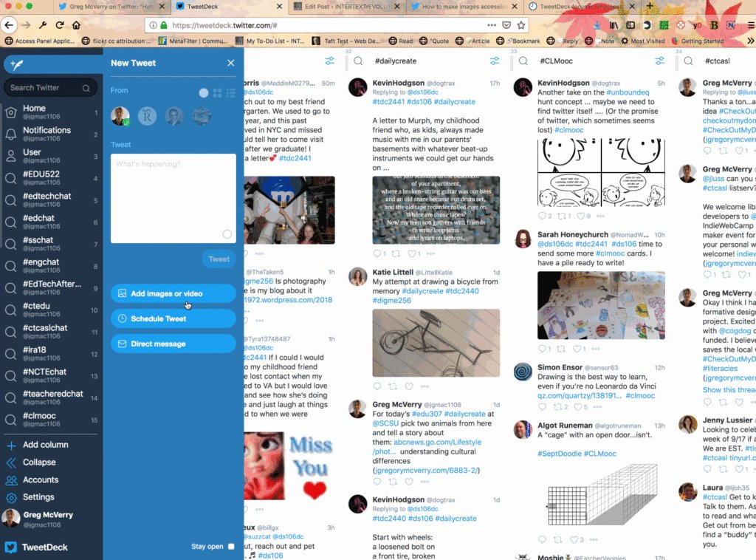The height and width of the screenshot is (560, 756).
Task: Click the TweetDeck bird logo
Action: [x=10, y=547]
